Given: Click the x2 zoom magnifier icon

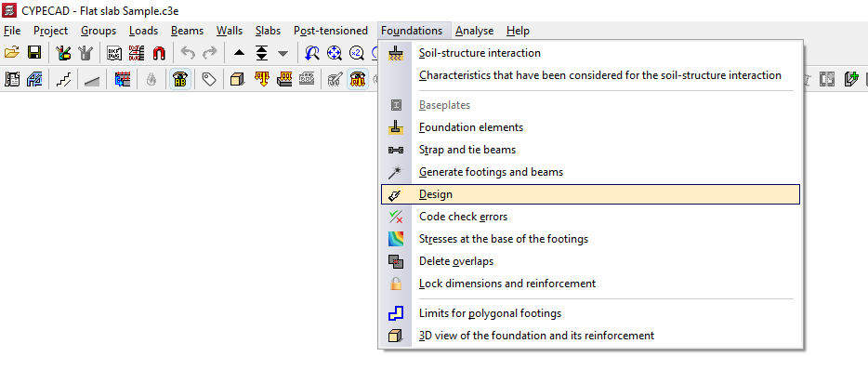Looking at the screenshot, I should point(357,53).
